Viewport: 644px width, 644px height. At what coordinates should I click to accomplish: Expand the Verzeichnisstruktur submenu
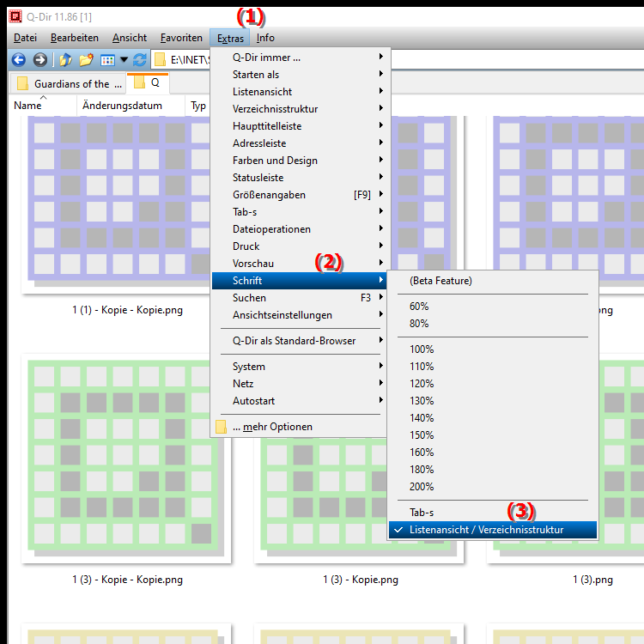pyautogui.click(x=299, y=109)
